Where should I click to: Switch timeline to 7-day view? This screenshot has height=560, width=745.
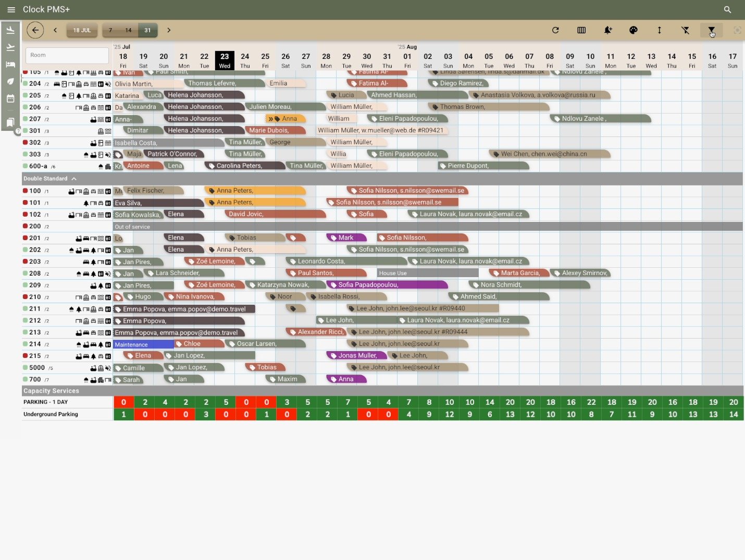(x=110, y=30)
